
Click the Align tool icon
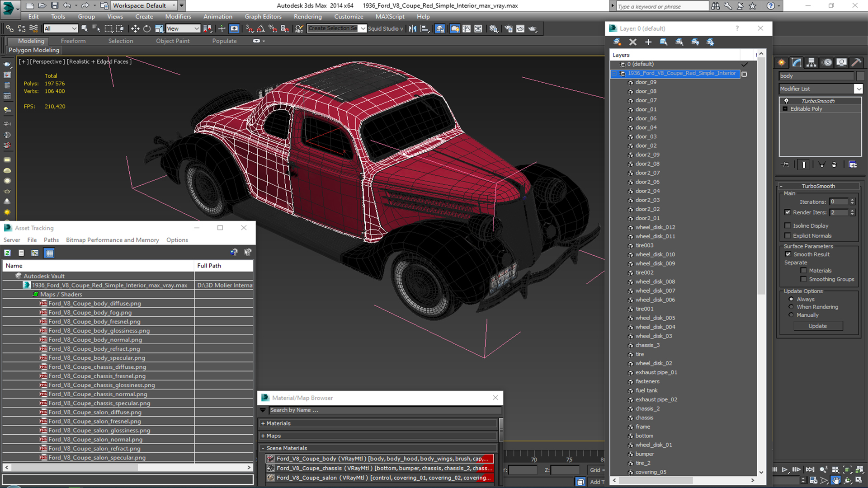(425, 28)
